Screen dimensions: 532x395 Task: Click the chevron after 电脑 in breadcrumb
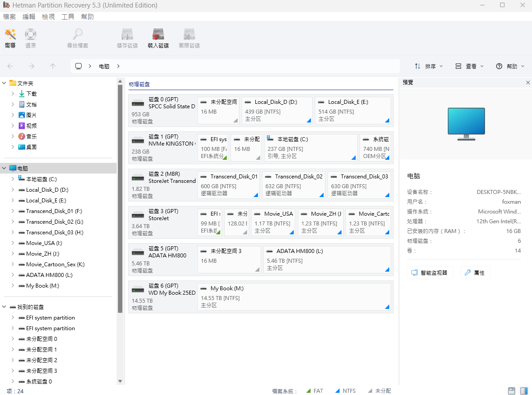click(118, 66)
